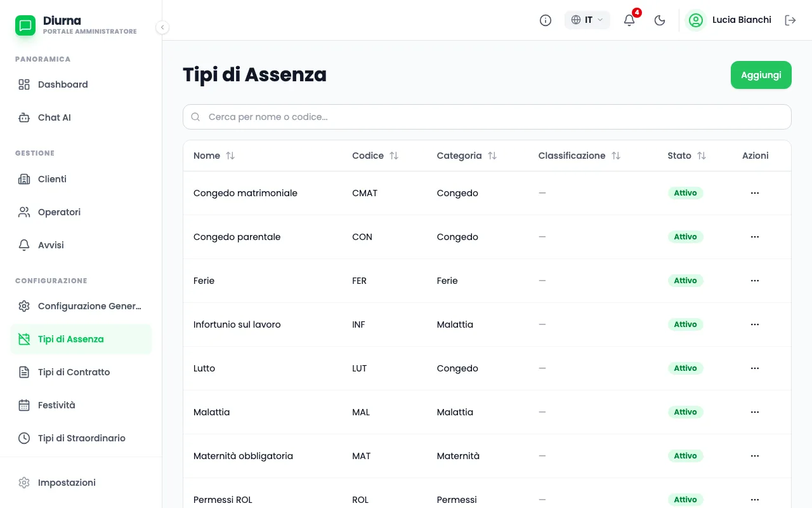Viewport: 812px width, 508px height.
Task: Open Impostazioni at the sidebar bottom
Action: pos(81,483)
